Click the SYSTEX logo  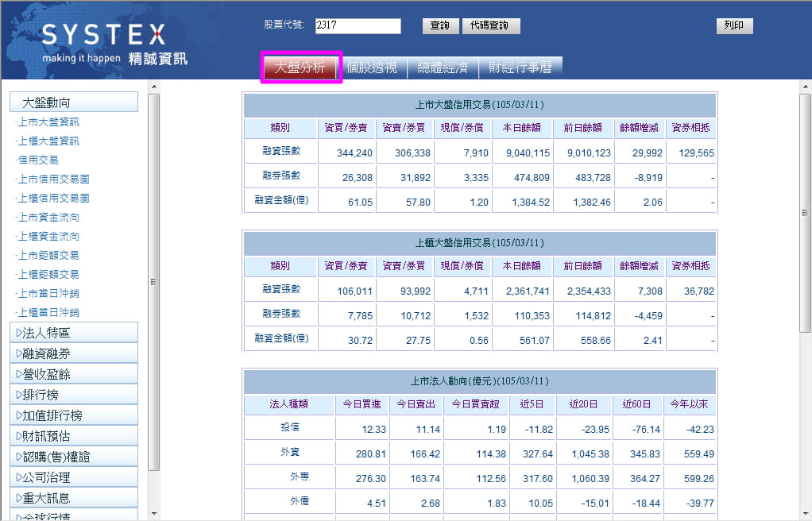[x=103, y=36]
